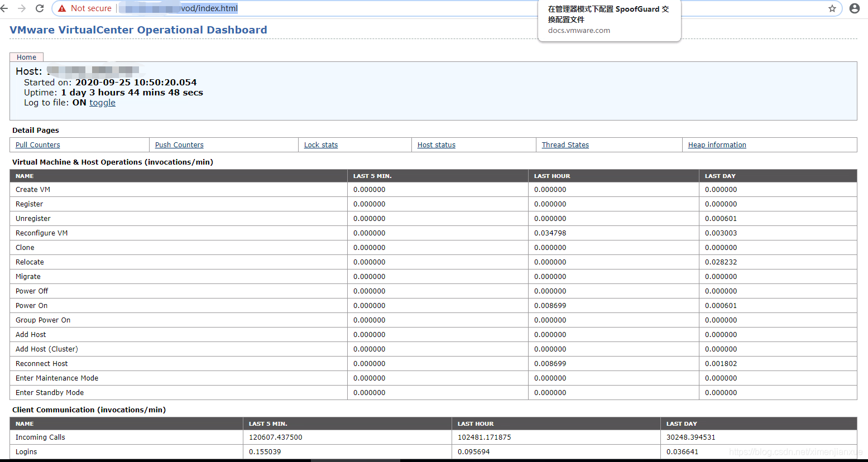Click Logins last 5 min value 0.155039
Image resolution: width=868 pixels, height=462 pixels.
tap(265, 452)
